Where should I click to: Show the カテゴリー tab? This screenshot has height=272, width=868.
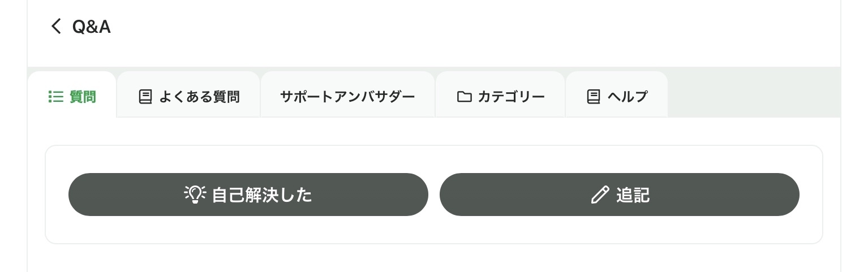tap(511, 97)
